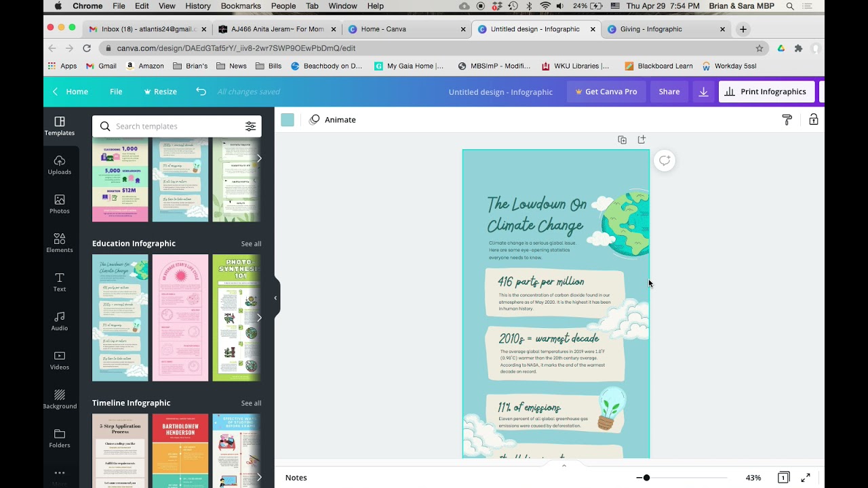868x488 pixels.
Task: Select the Photosynthesis 101 template thumbnail
Action: pyautogui.click(x=237, y=318)
